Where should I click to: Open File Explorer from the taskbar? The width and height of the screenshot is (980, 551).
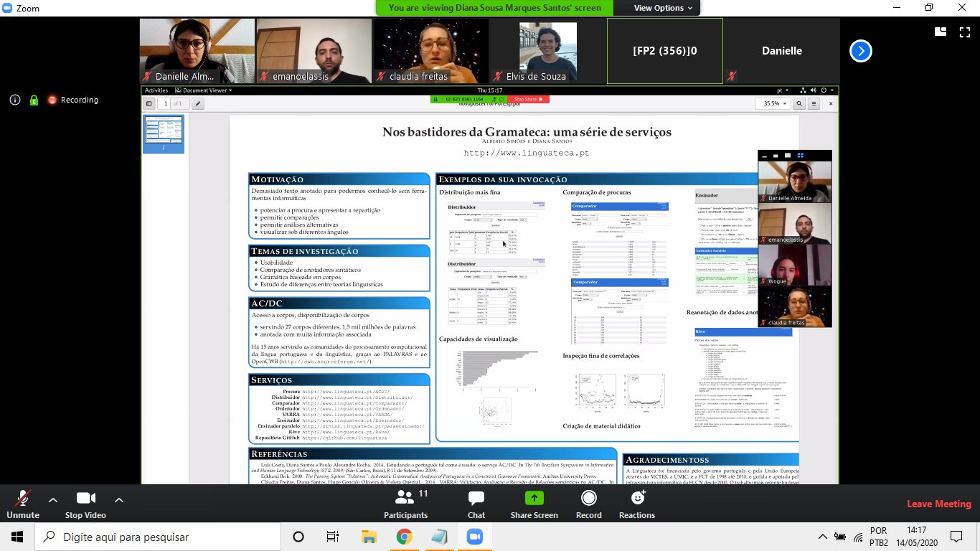(x=369, y=537)
